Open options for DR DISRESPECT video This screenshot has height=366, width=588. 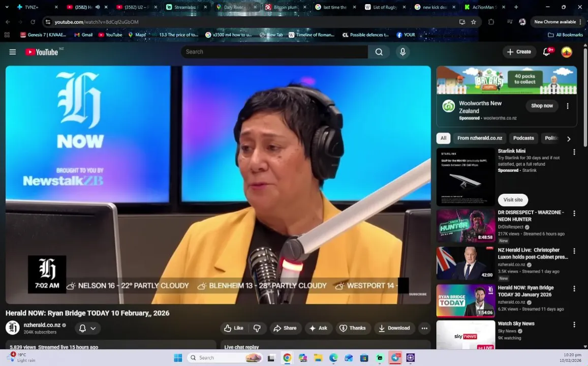point(574,213)
